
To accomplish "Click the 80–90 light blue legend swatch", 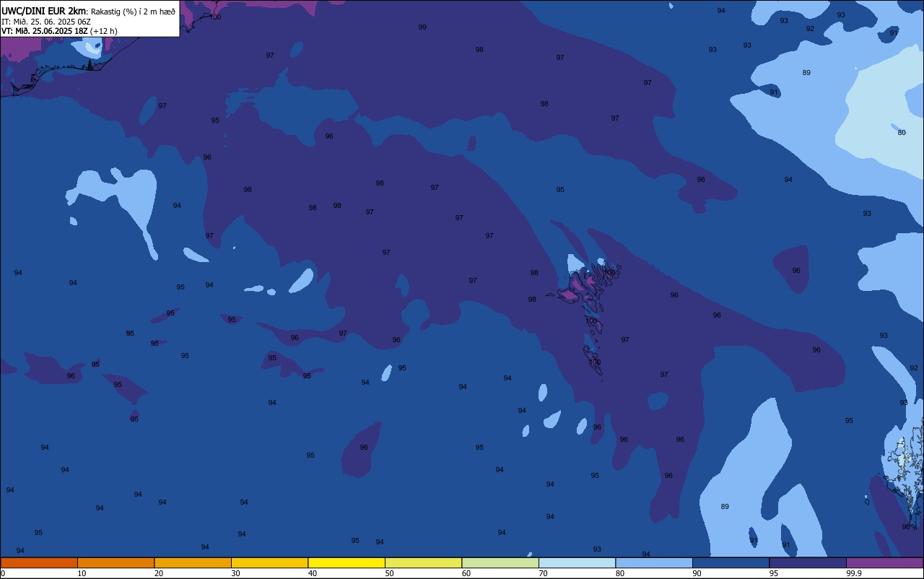I will point(654,562).
